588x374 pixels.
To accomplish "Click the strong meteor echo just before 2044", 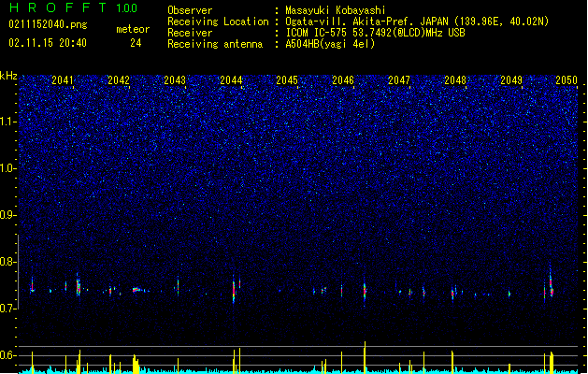I will tap(234, 290).
